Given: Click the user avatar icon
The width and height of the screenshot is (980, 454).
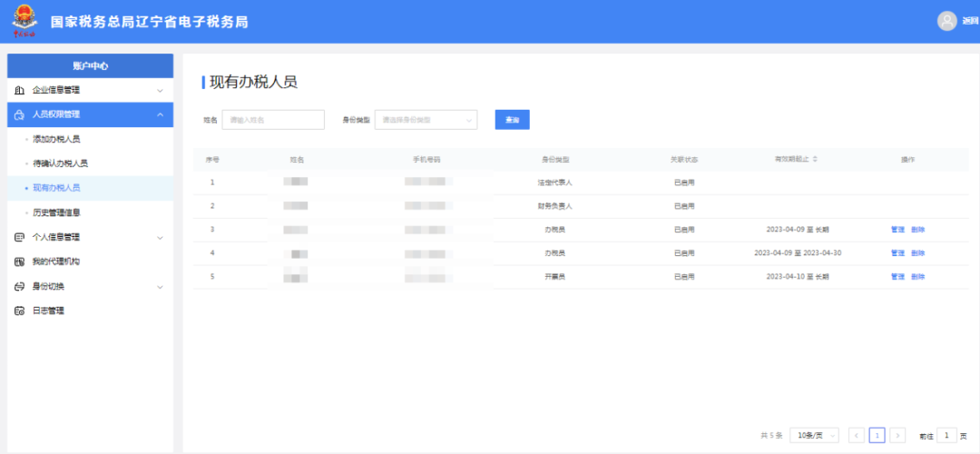Looking at the screenshot, I should tap(947, 21).
